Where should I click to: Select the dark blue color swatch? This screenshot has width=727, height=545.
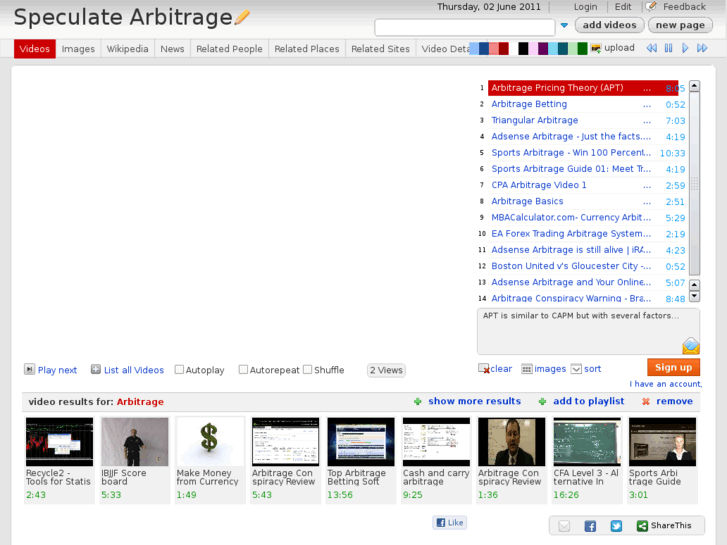(484, 48)
